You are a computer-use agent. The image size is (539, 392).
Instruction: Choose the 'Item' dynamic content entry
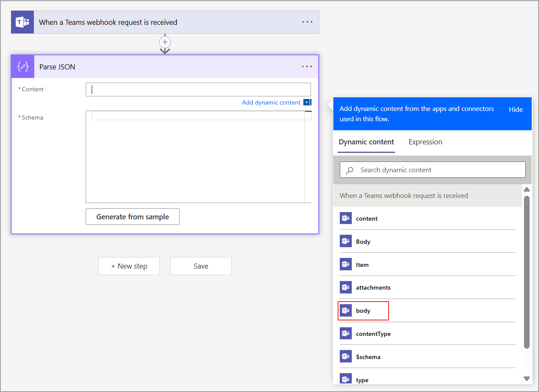click(x=362, y=265)
